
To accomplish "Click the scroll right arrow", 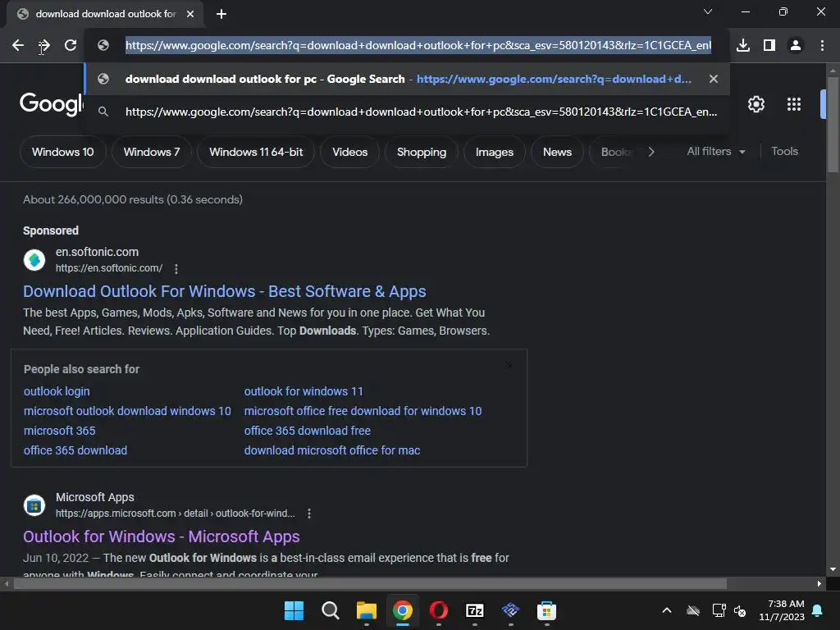I will point(819,584).
